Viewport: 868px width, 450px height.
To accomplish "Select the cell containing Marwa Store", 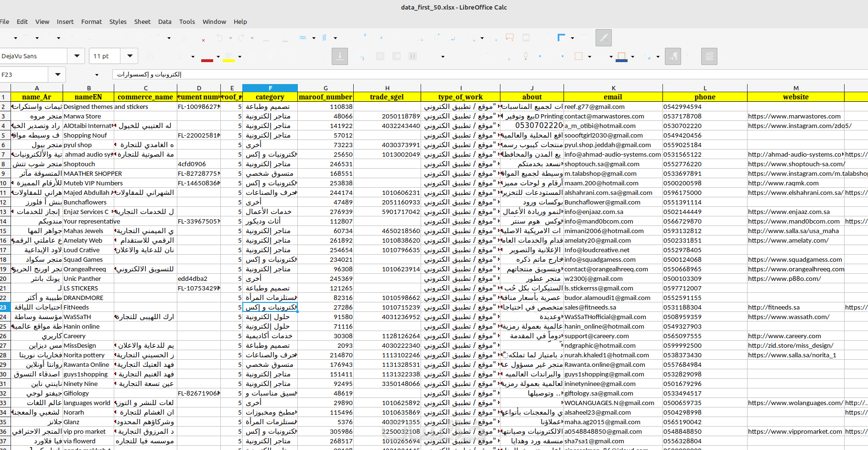I will click(x=88, y=116).
